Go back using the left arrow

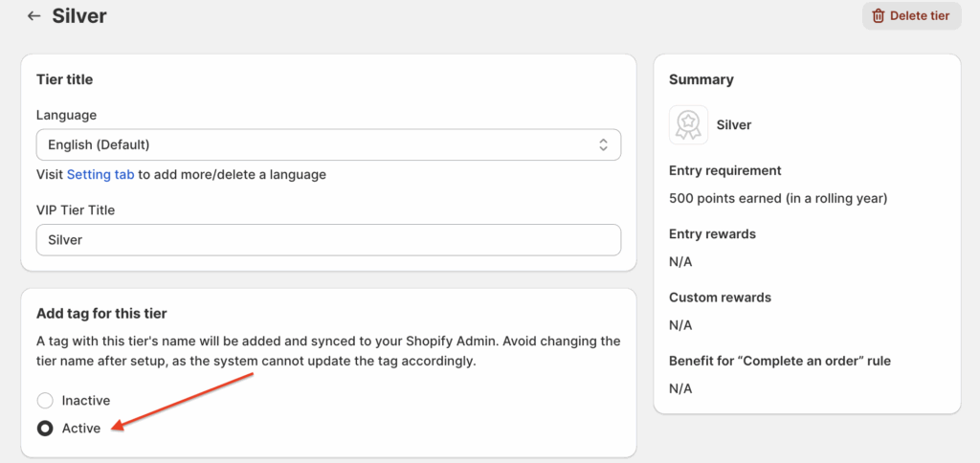point(34,16)
